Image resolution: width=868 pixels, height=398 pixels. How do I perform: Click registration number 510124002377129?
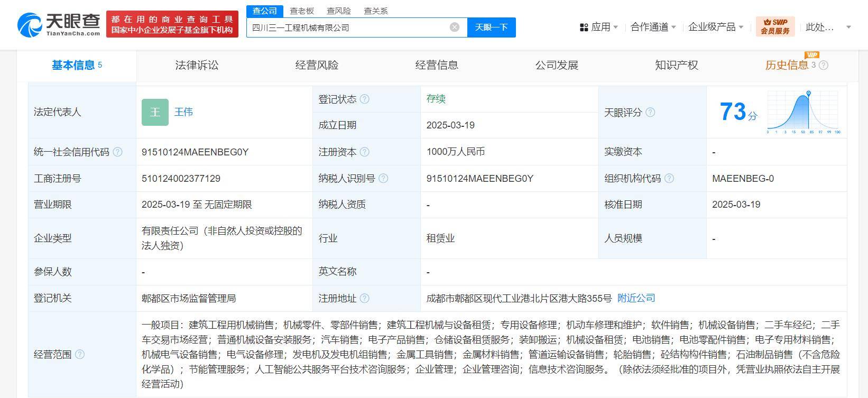pyautogui.click(x=181, y=179)
